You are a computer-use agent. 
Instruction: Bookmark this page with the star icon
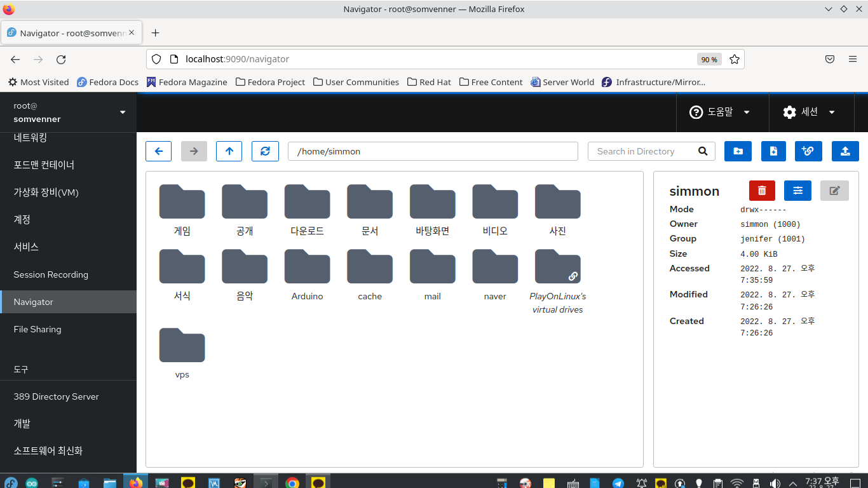(x=735, y=59)
